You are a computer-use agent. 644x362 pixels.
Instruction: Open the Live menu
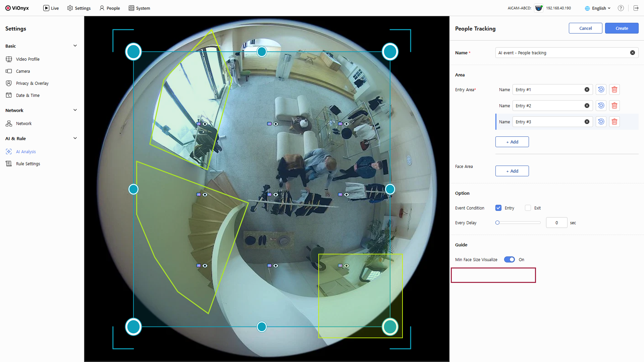pos(51,8)
